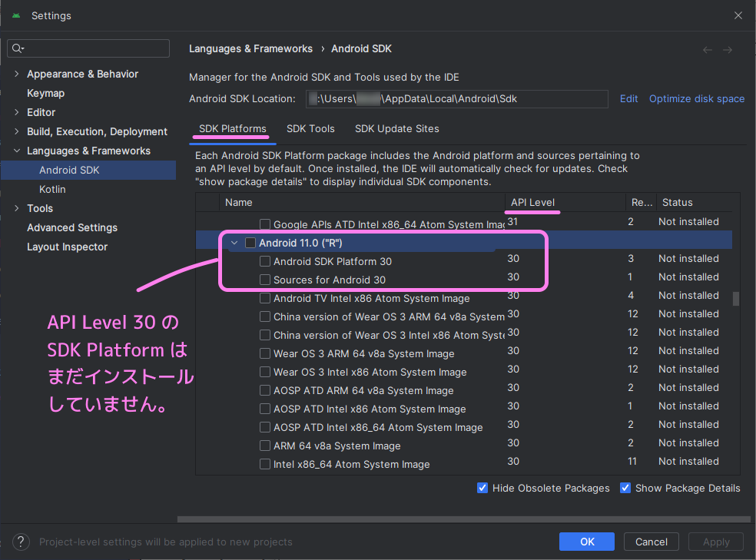Click the back navigation arrow
Screen dimensions: 756x560
pyautogui.click(x=707, y=49)
